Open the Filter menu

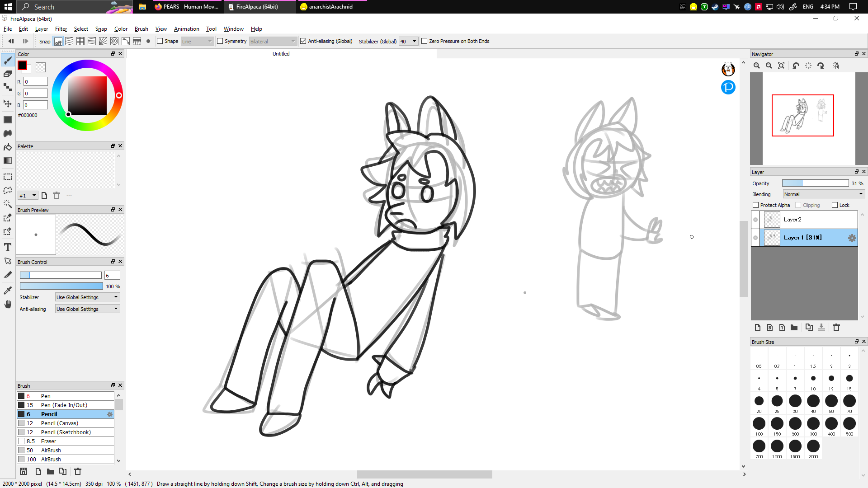tap(61, 29)
